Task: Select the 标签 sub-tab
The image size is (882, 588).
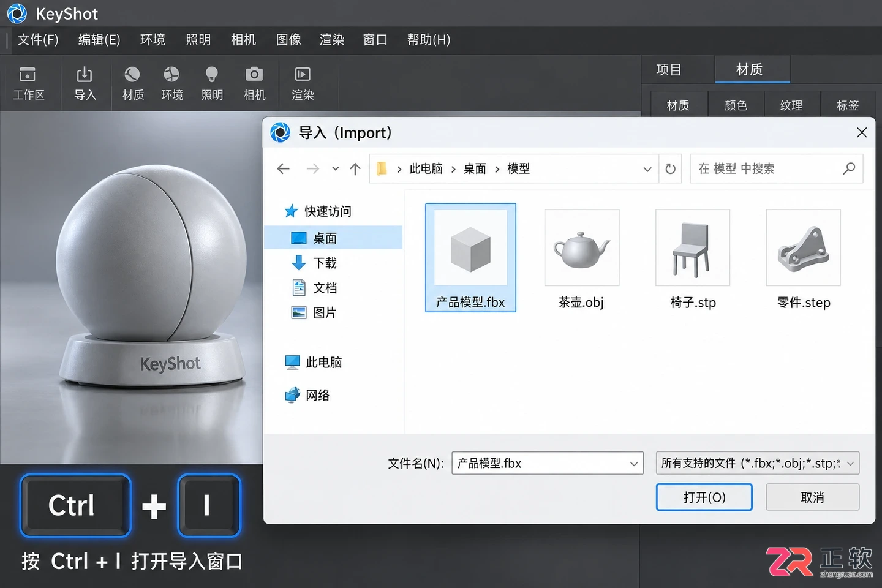Action: pyautogui.click(x=848, y=105)
